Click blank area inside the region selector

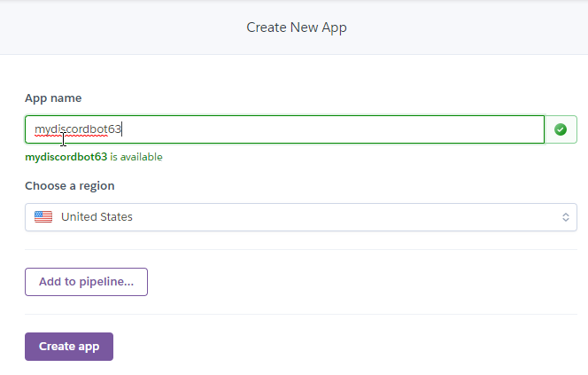click(x=354, y=217)
